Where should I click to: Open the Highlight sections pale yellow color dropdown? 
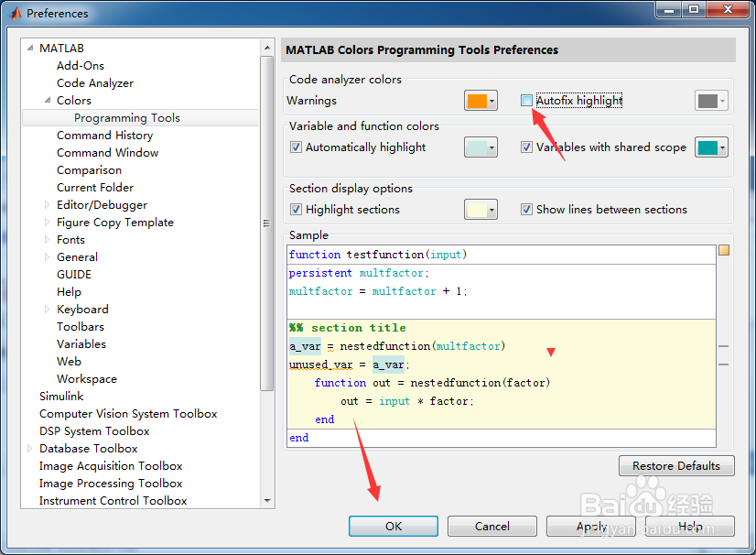[481, 210]
